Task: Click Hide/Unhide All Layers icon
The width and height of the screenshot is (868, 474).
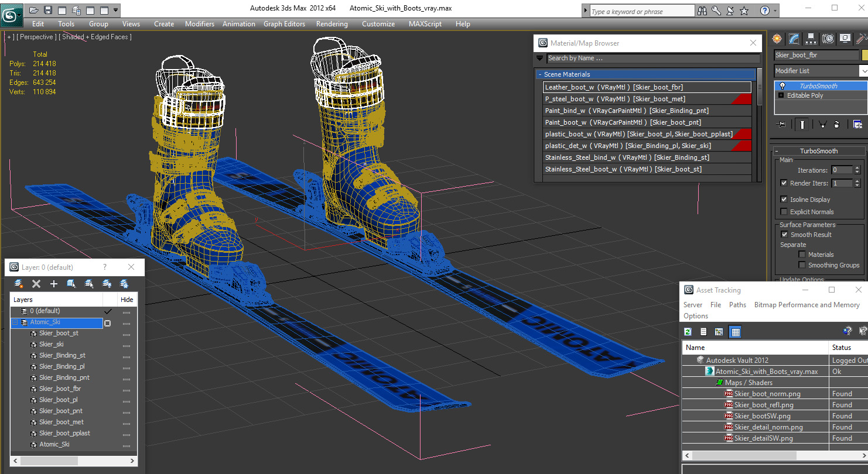Action: [x=107, y=284]
